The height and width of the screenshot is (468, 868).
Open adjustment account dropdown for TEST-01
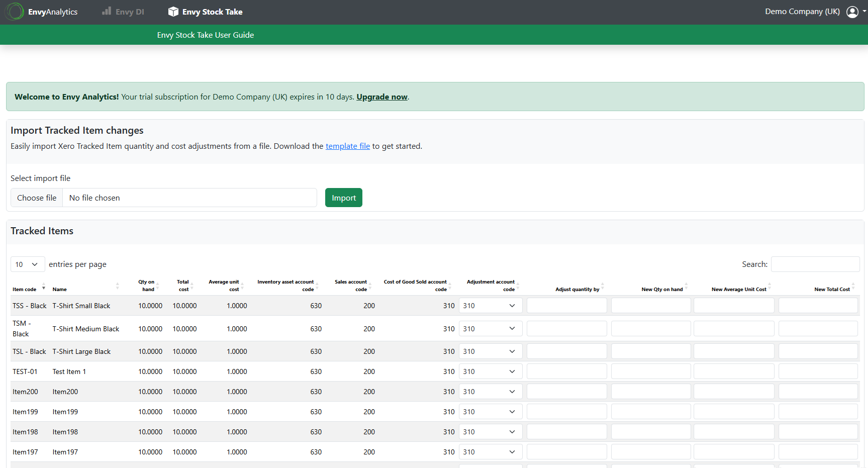491,371
